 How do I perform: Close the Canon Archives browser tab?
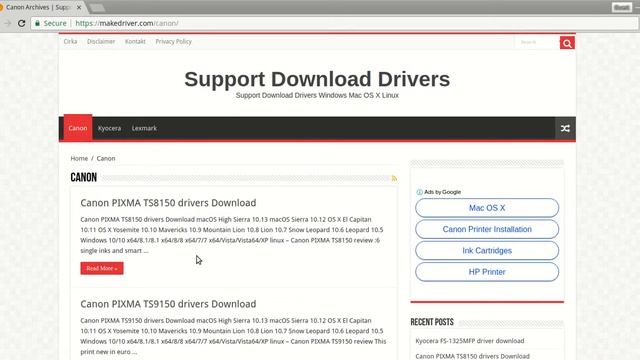pyautogui.click(x=79, y=7)
